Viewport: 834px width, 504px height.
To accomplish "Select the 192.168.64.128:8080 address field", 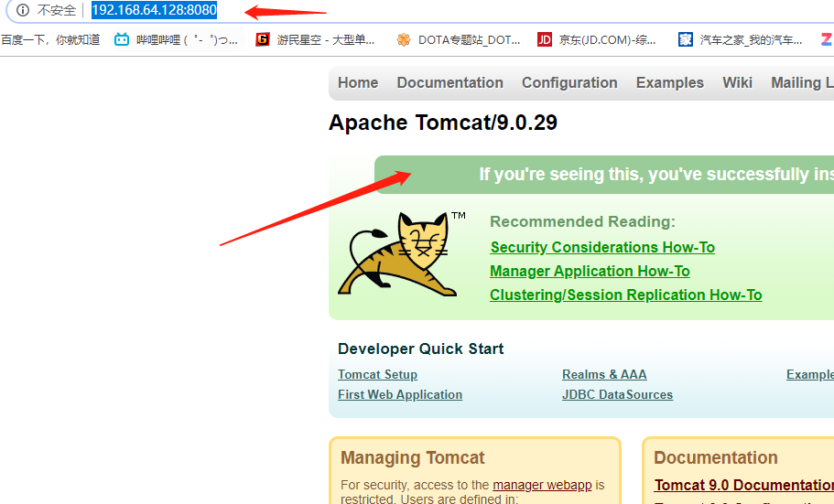I will pos(154,10).
